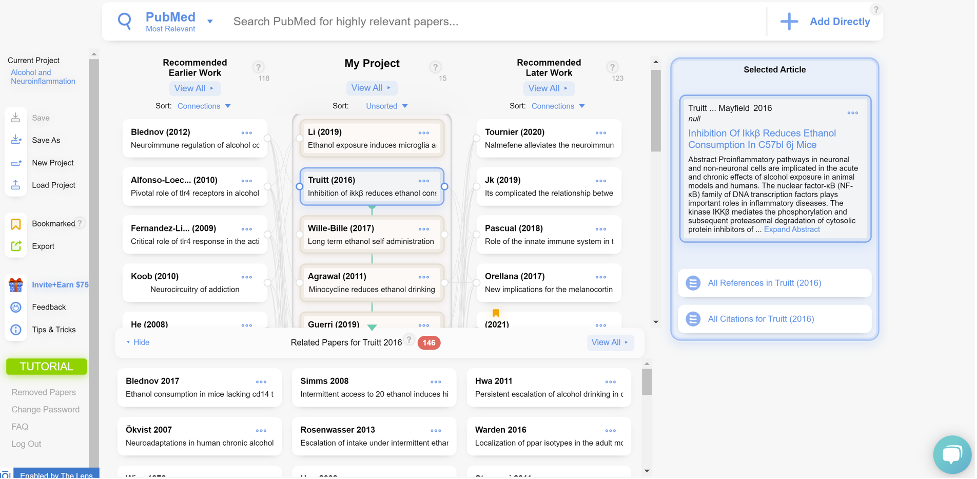The height and width of the screenshot is (479, 977).
Task: Click the plus icon for Add Directly
Action: pos(789,21)
